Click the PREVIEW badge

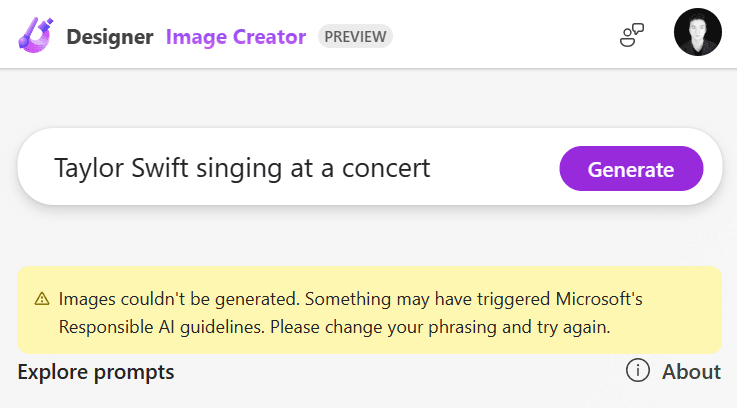click(x=355, y=37)
